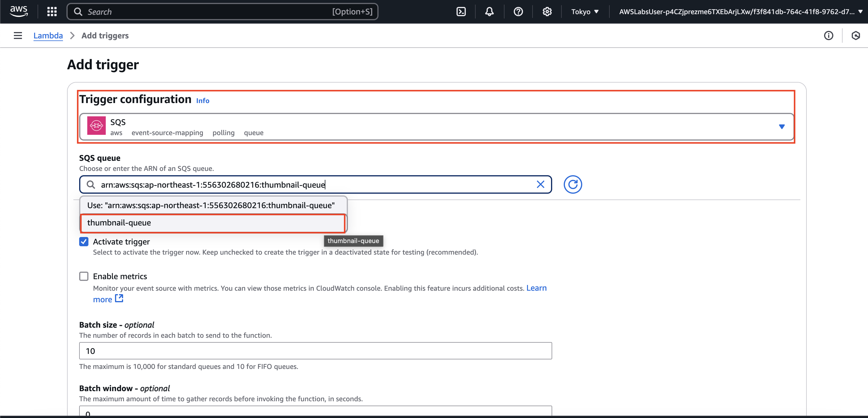
Task: Uncheck the Activate trigger checkbox
Action: (84, 242)
